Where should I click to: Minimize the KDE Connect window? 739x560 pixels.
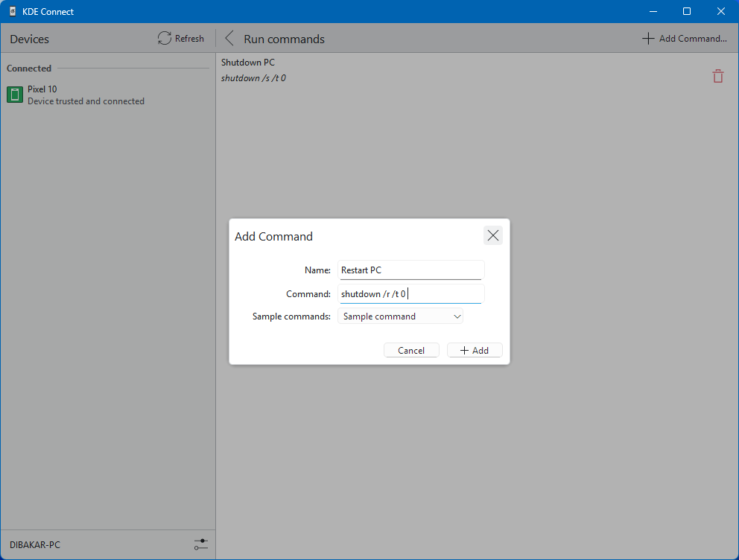[x=653, y=11]
